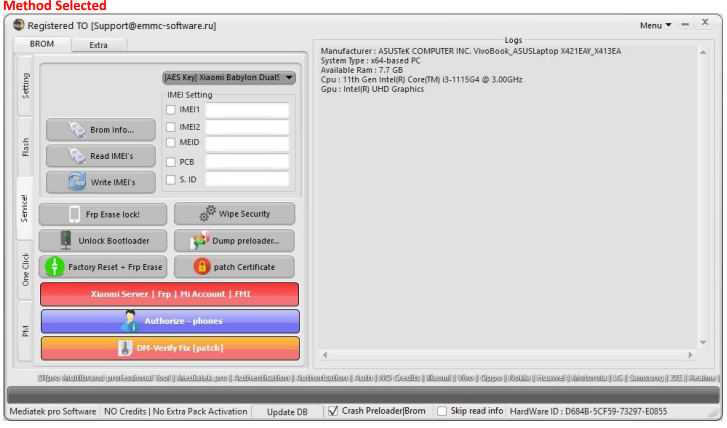Click the Available Ram 7.7 GB line

click(x=362, y=70)
